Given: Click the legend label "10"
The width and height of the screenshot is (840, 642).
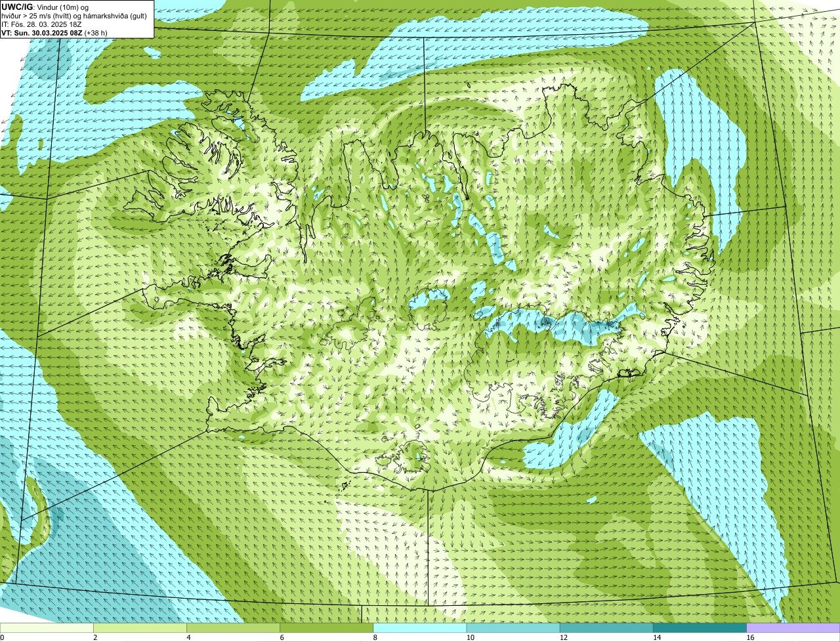Looking at the screenshot, I should tap(470, 637).
